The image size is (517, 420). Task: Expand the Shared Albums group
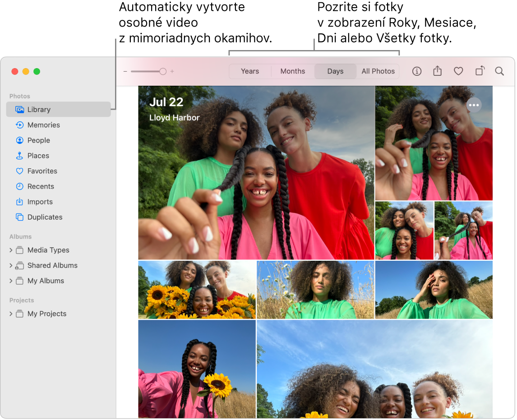click(11, 265)
